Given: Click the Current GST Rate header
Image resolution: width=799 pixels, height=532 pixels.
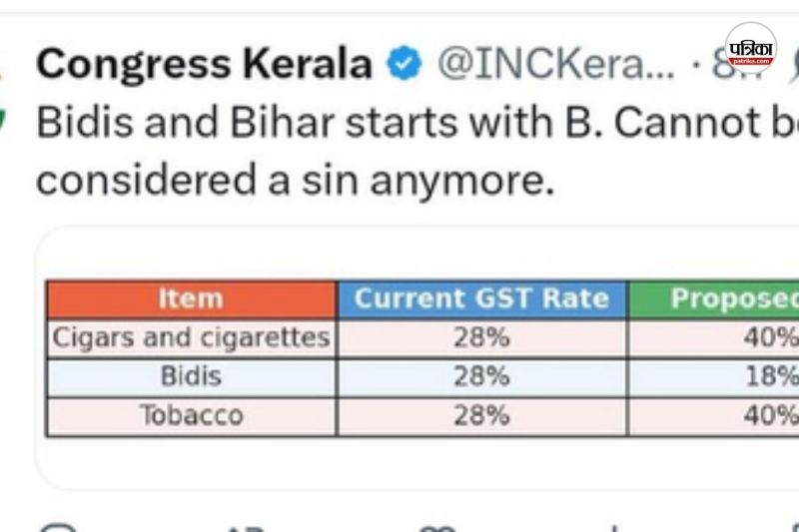Looking at the screenshot, I should [481, 298].
